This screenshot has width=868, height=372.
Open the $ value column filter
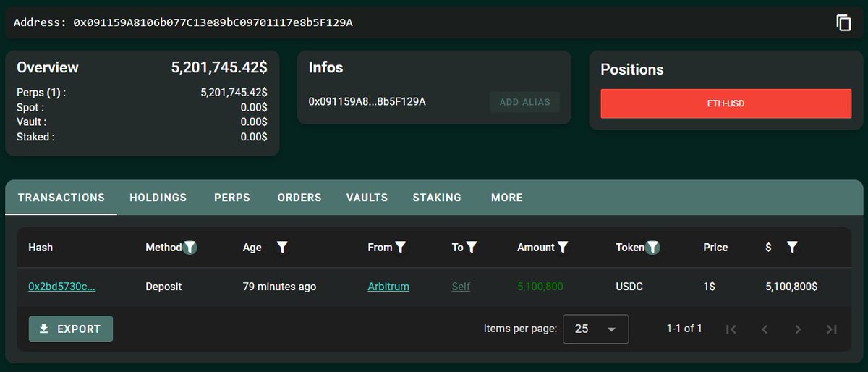pos(791,248)
